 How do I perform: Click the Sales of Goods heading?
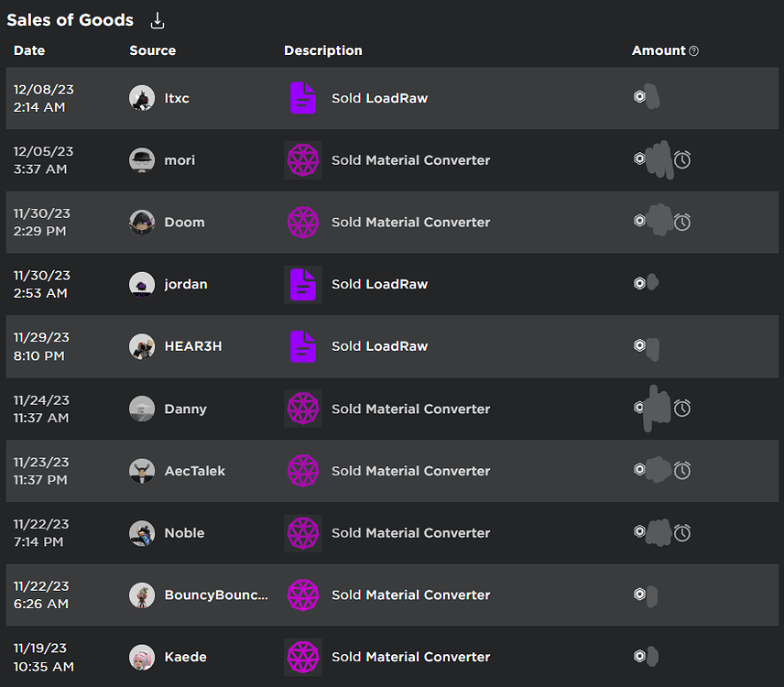pyautogui.click(x=70, y=19)
